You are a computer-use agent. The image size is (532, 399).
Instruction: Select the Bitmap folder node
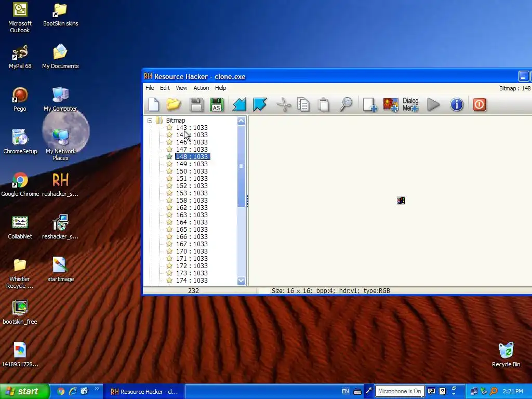point(176,121)
